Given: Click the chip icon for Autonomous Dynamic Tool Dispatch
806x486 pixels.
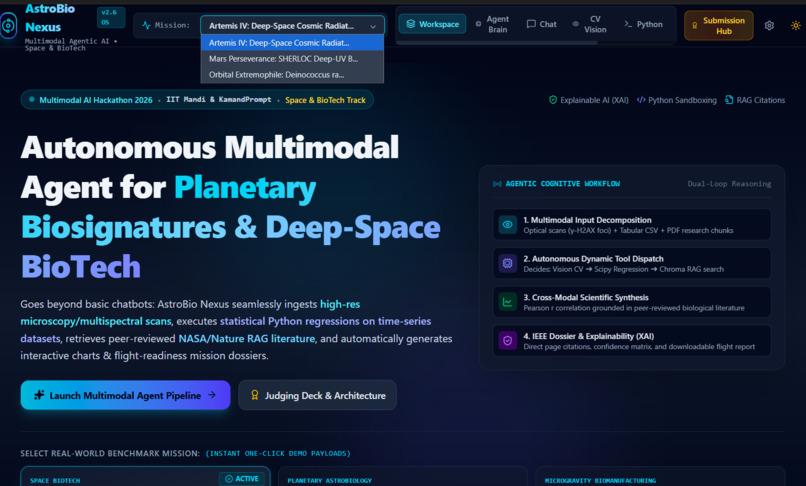Looking at the screenshot, I should 507,263.
